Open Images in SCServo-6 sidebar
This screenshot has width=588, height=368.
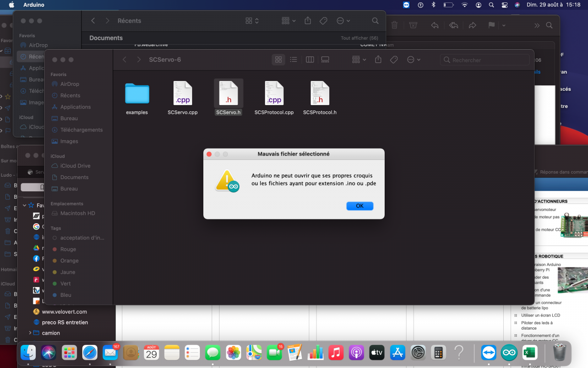pos(69,141)
